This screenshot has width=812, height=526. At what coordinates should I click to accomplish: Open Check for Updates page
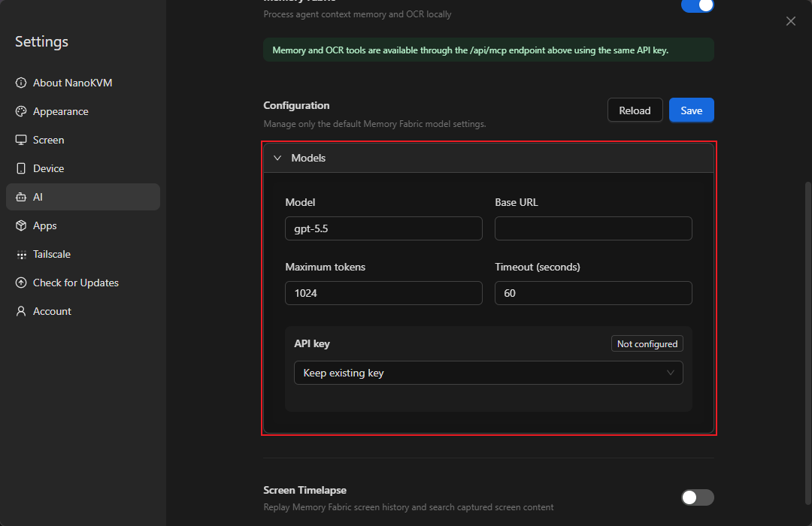83,283
